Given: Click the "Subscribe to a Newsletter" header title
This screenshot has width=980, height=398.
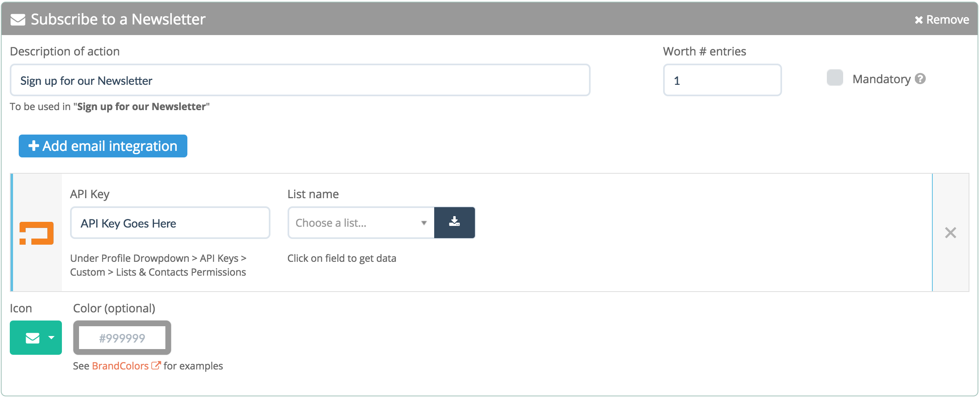Looking at the screenshot, I should point(118,20).
